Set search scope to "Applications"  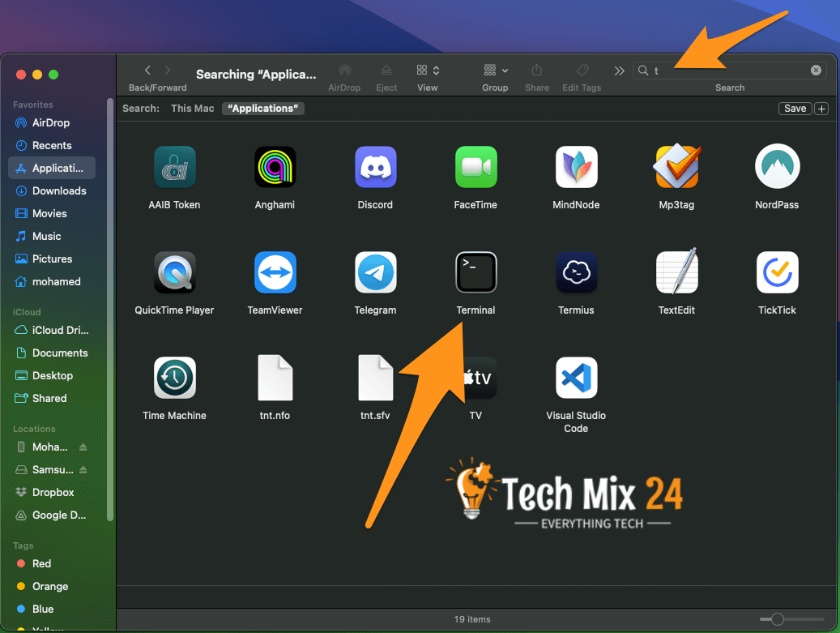[x=263, y=109]
